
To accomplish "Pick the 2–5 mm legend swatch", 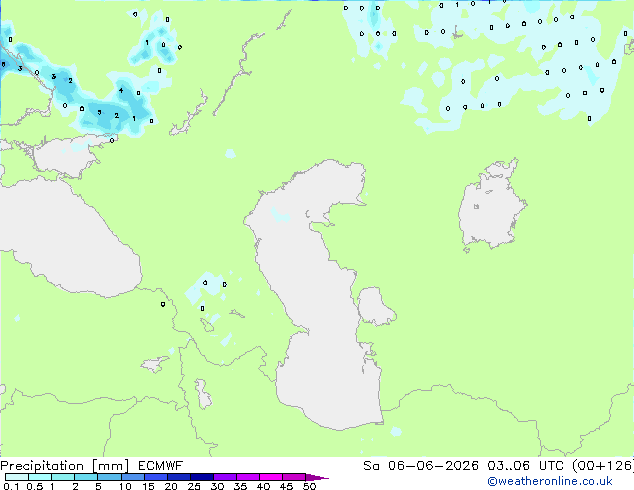I will 86,477.
